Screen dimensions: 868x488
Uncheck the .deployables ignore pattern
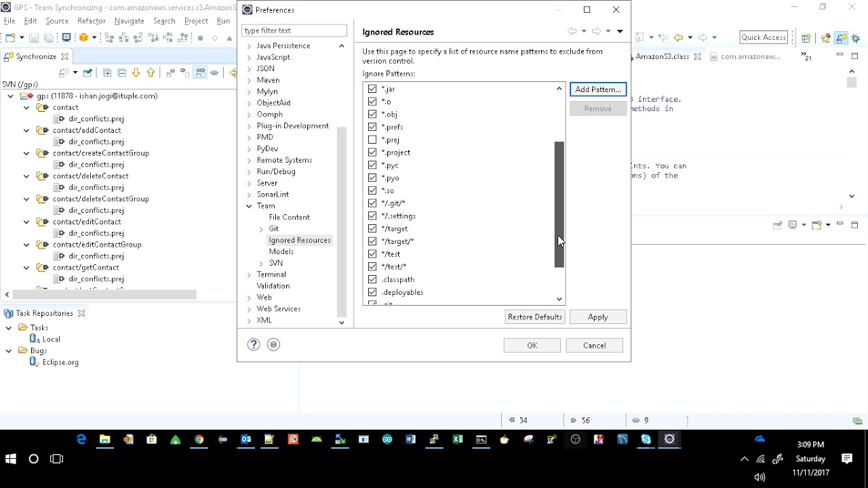(x=372, y=292)
